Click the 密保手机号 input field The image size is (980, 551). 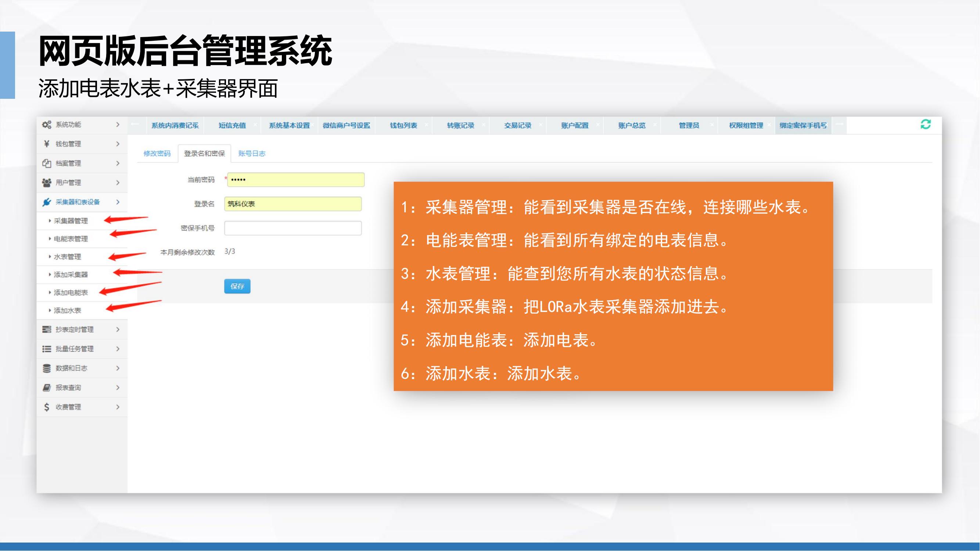[293, 228]
